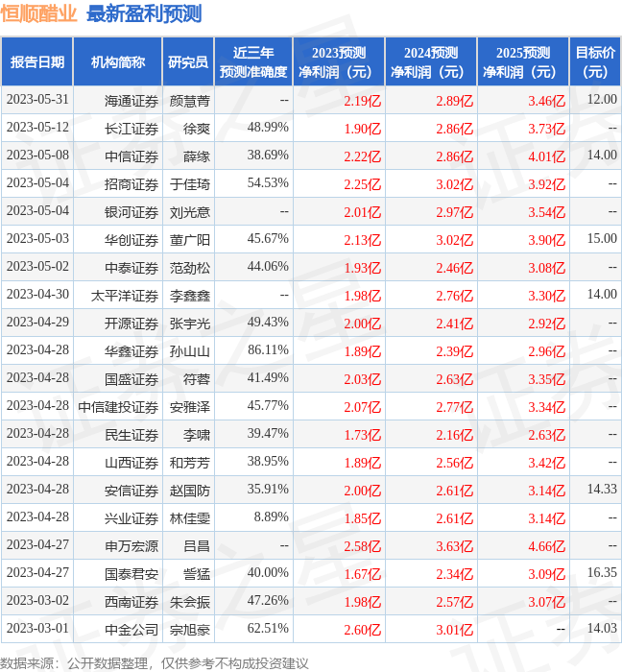Click the 4.01亿 forecast value
This screenshot has height=672, width=622.
546,156
